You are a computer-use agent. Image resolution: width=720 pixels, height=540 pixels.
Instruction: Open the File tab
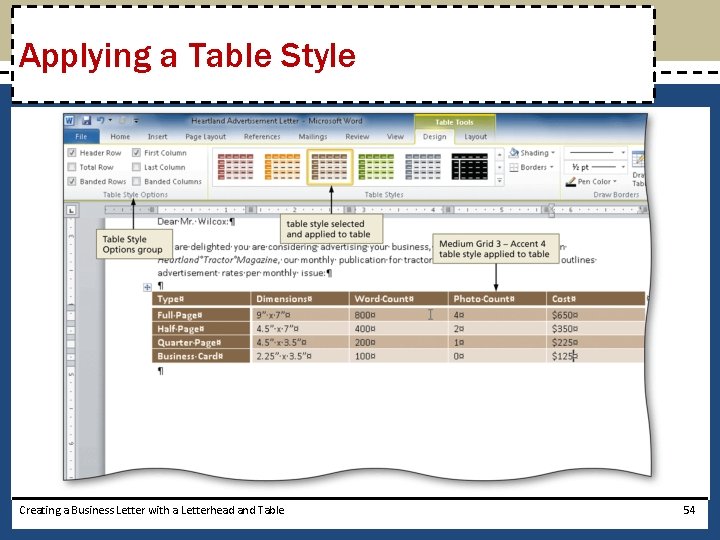tap(81, 136)
